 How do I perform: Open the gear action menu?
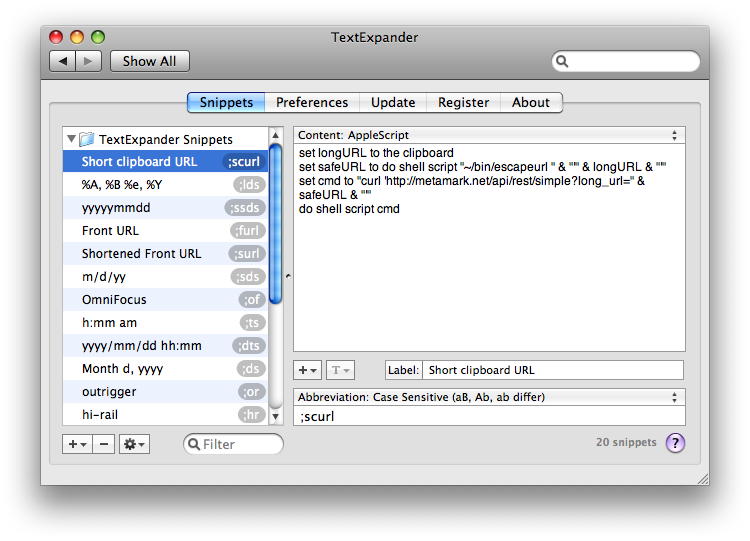click(x=134, y=444)
